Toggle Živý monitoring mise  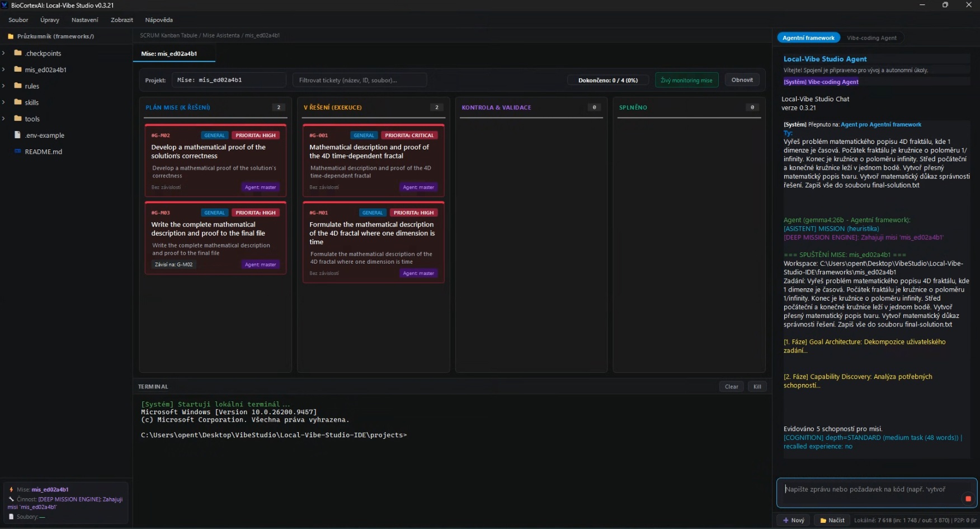(x=686, y=80)
